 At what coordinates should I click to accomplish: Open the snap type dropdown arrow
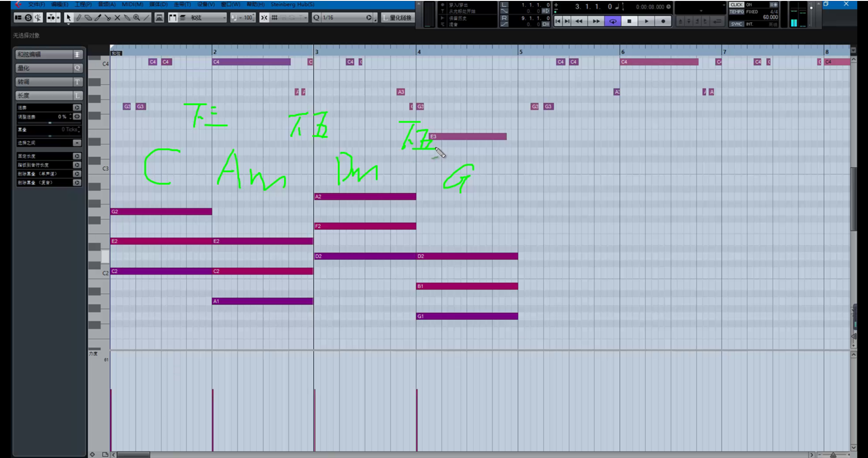click(306, 18)
